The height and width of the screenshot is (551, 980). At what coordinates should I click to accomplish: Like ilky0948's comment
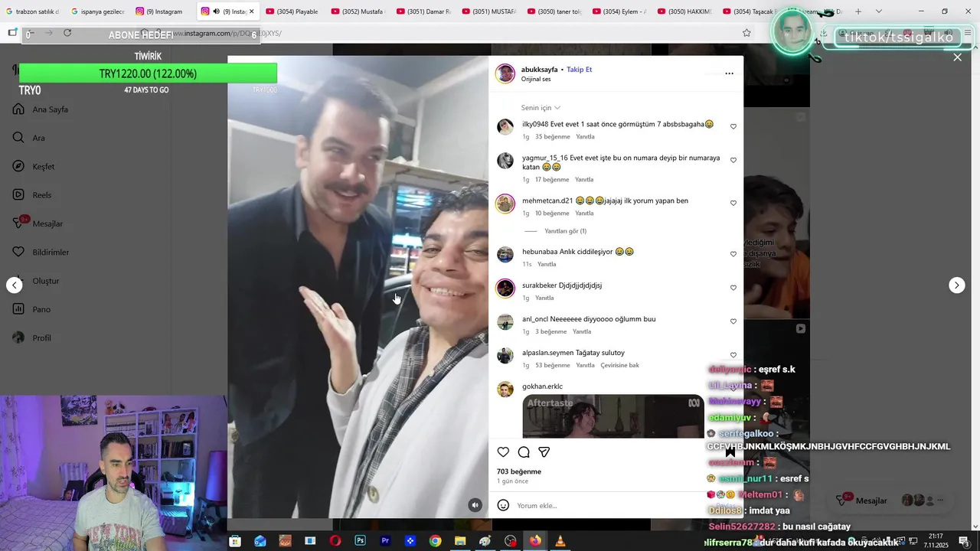[733, 126]
